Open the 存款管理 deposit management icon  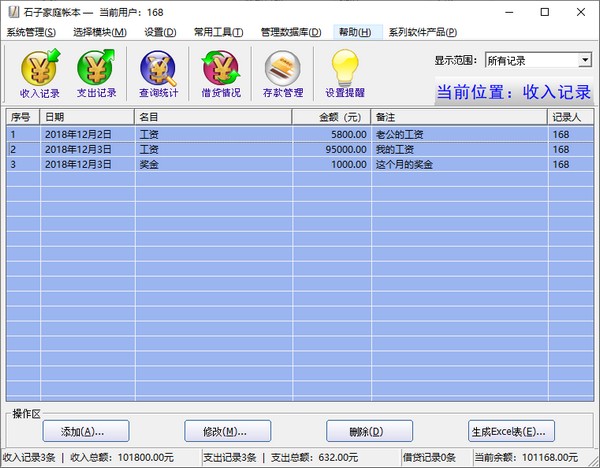(x=283, y=73)
